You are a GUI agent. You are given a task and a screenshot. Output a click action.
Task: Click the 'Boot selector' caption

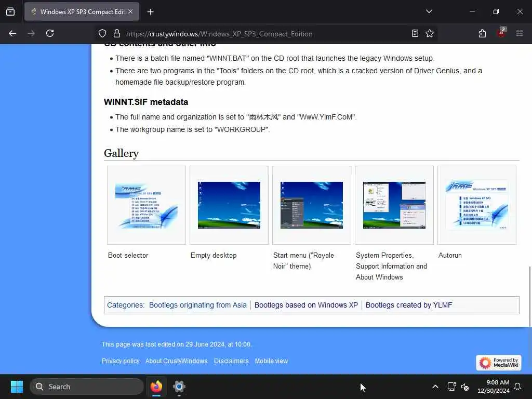(x=128, y=256)
